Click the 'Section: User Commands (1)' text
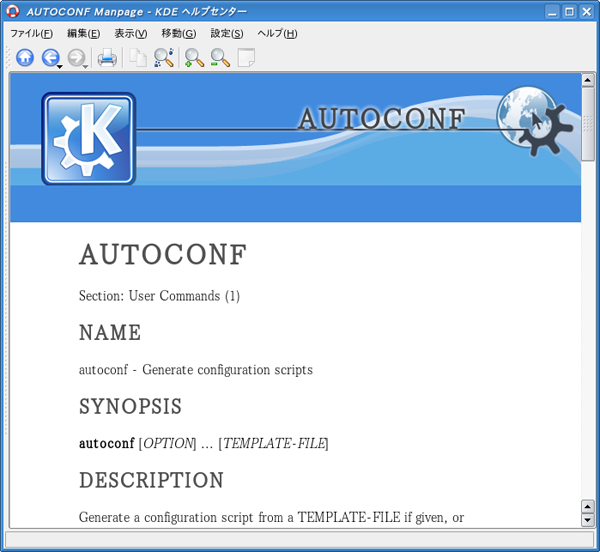Viewport: 600px width, 552px height. coord(159,296)
